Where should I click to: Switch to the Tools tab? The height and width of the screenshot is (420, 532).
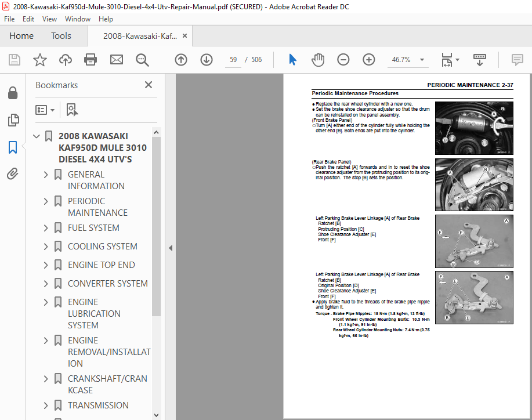coord(61,35)
